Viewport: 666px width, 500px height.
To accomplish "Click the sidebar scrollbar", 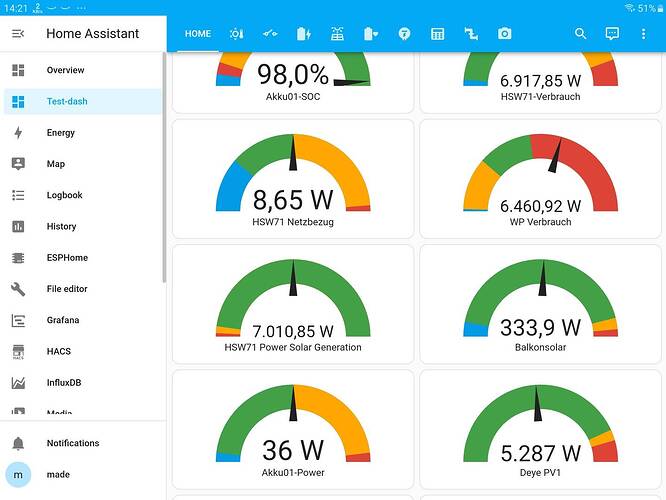I will (x=164, y=168).
